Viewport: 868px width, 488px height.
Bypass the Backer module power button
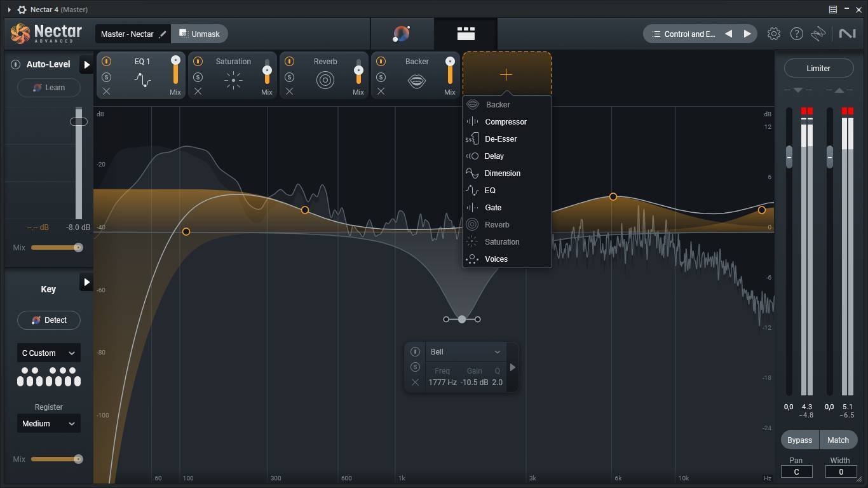[x=381, y=62]
